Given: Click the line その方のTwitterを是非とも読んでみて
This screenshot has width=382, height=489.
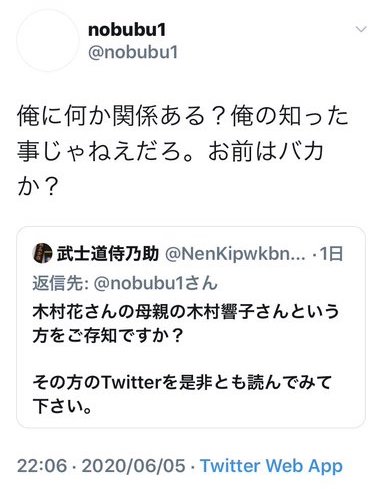Looking at the screenshot, I should [x=182, y=382].
